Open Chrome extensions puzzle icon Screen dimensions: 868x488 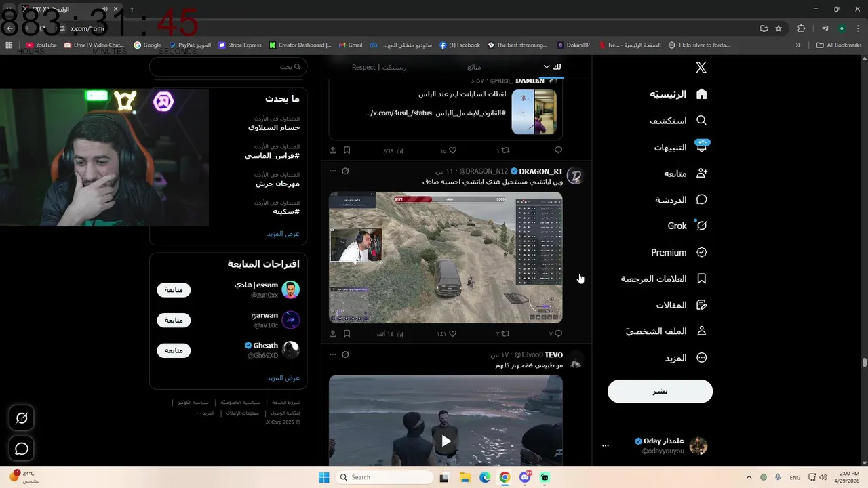pyautogui.click(x=802, y=28)
